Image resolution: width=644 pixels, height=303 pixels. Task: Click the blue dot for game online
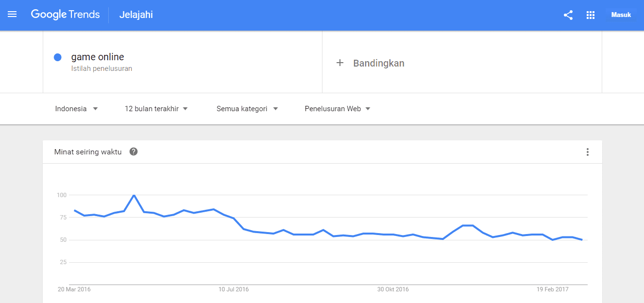pyautogui.click(x=58, y=57)
